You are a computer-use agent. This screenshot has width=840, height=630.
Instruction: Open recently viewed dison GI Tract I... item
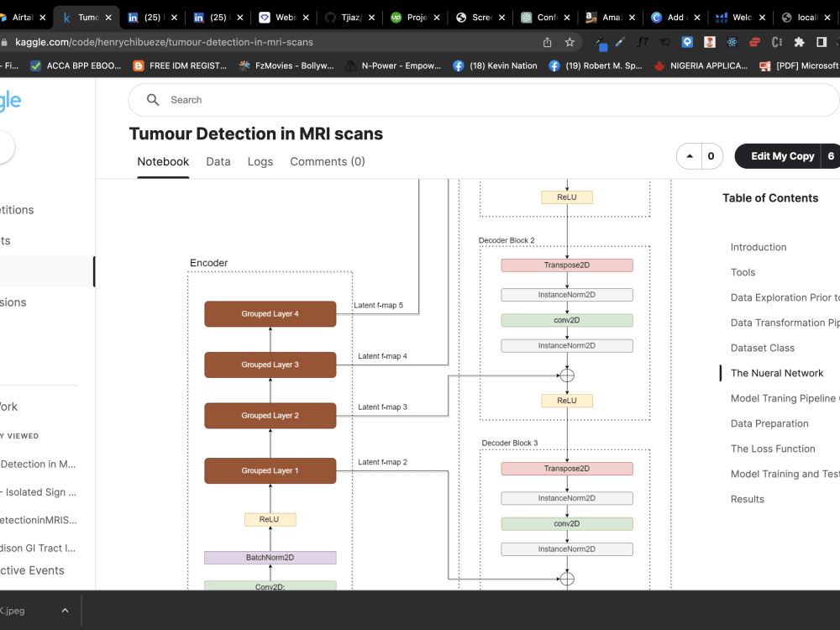[39, 548]
